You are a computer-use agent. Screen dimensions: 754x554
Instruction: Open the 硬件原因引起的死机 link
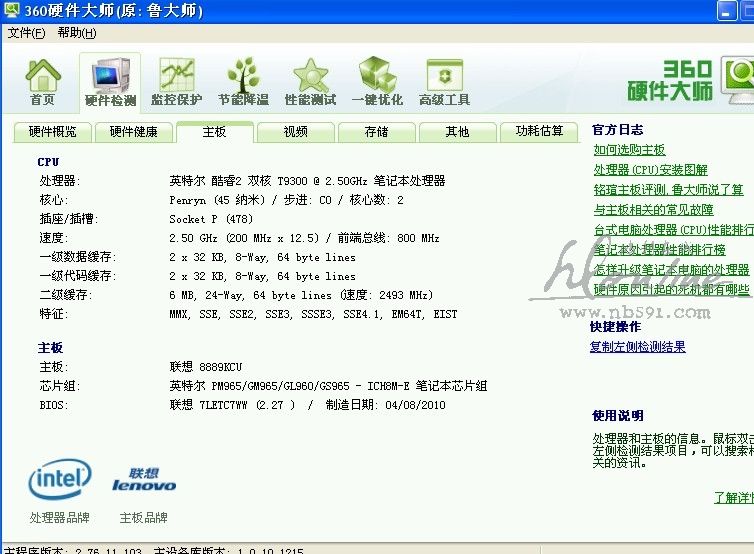tap(671, 290)
